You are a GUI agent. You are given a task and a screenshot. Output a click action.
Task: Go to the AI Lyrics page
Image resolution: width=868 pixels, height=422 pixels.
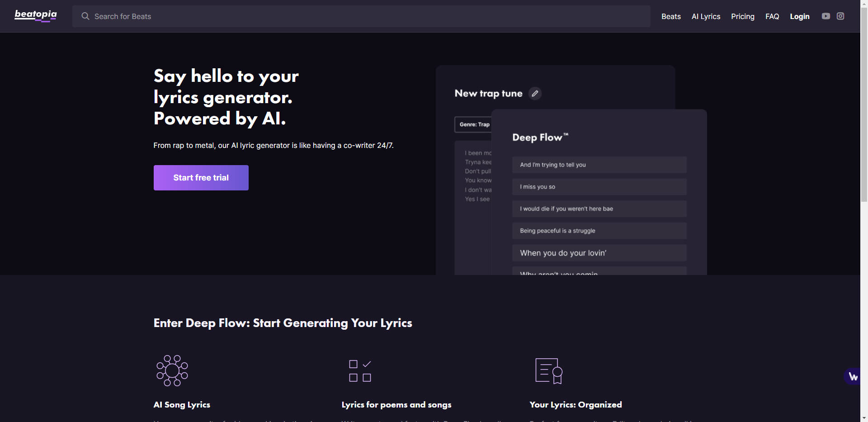click(706, 16)
